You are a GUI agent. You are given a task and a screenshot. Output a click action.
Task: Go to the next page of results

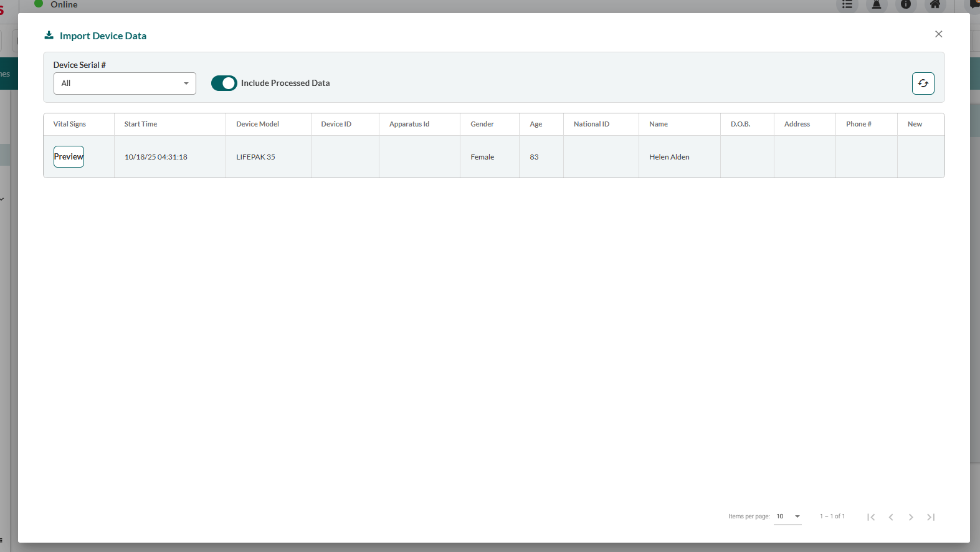(911, 517)
